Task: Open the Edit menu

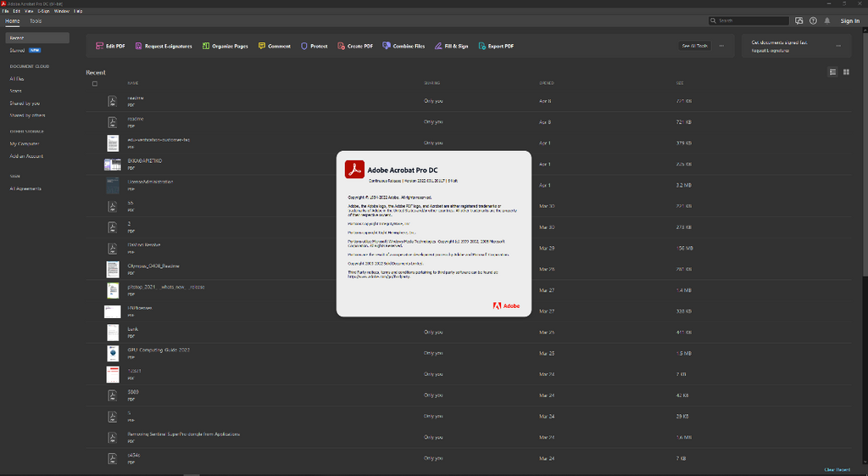Action: (17, 11)
